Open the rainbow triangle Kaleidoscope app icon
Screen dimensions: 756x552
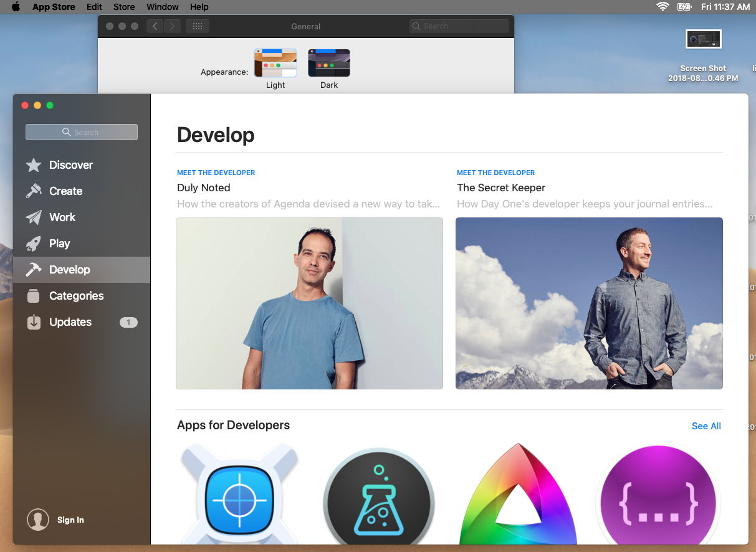[518, 494]
